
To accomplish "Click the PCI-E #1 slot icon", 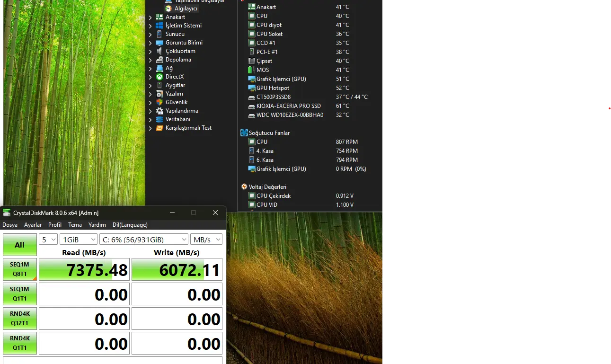I will (252, 52).
